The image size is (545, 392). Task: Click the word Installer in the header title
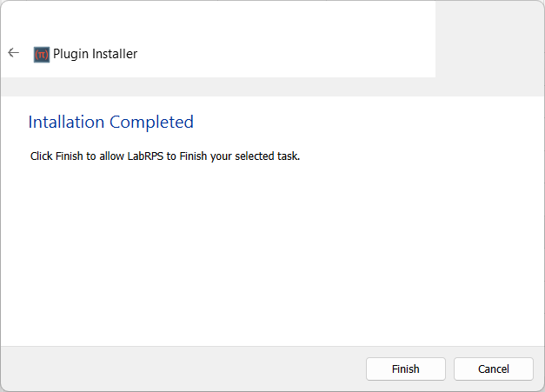(114, 54)
